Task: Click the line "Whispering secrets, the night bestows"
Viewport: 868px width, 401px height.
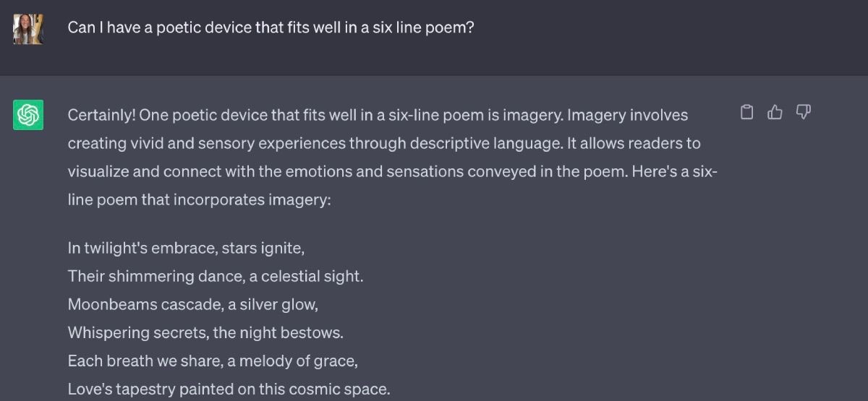Action: (x=205, y=332)
